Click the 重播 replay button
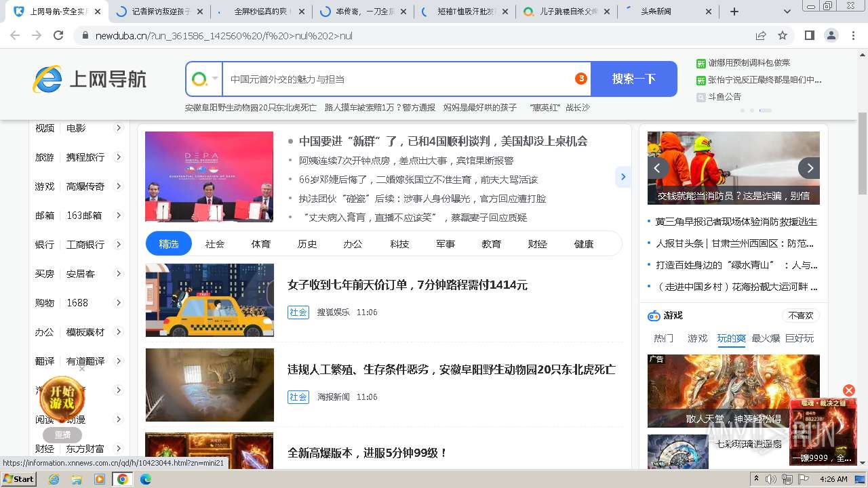Image resolution: width=868 pixels, height=488 pixels. pyautogui.click(x=62, y=435)
